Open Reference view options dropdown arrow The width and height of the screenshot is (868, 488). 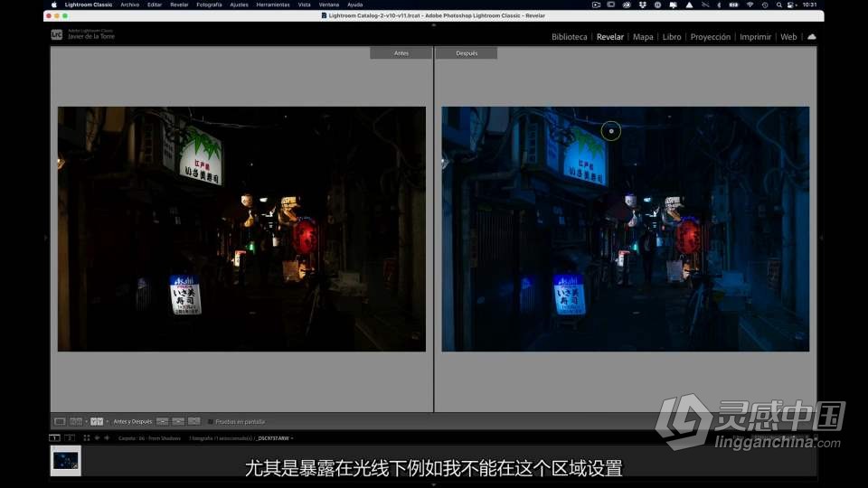pos(87,422)
